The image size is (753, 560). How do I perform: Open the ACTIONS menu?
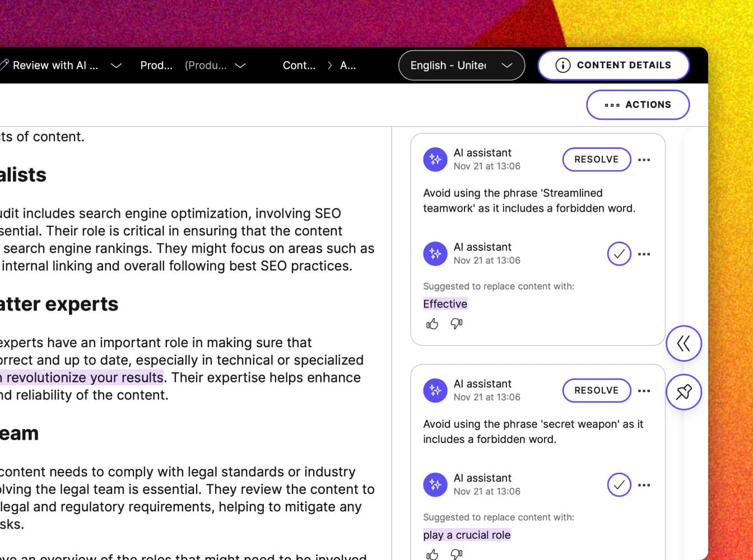tap(638, 105)
